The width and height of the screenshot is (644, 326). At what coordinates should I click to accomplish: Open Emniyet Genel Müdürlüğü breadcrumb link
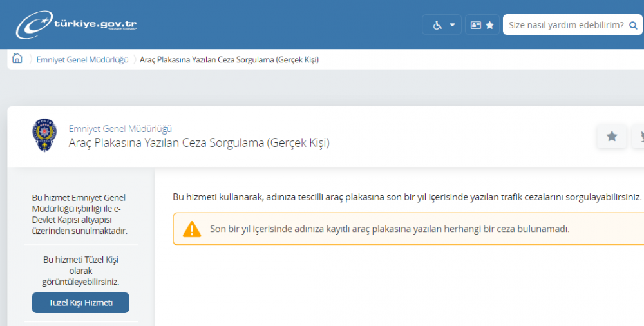pos(82,60)
